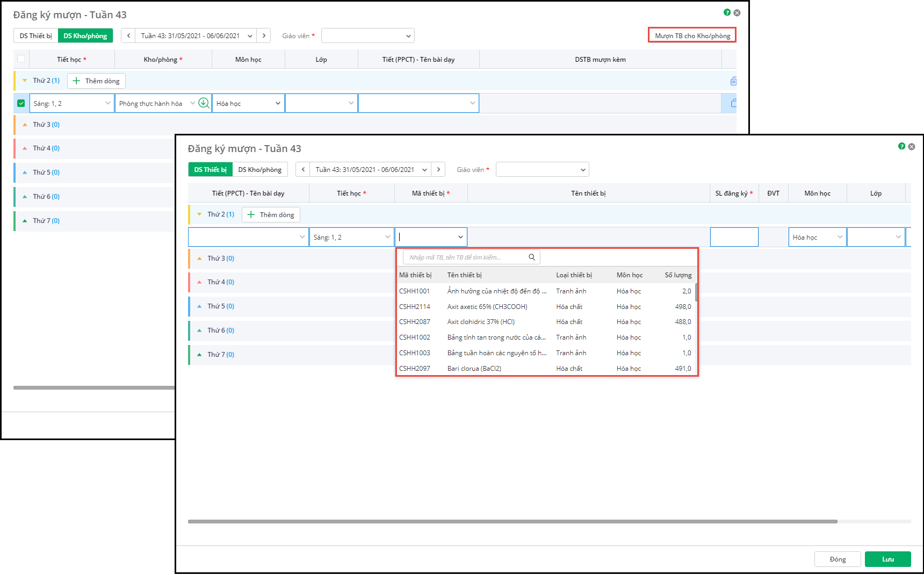
Task: Expand the Thứ 5 (0) group in front dialog
Action: tap(199, 306)
